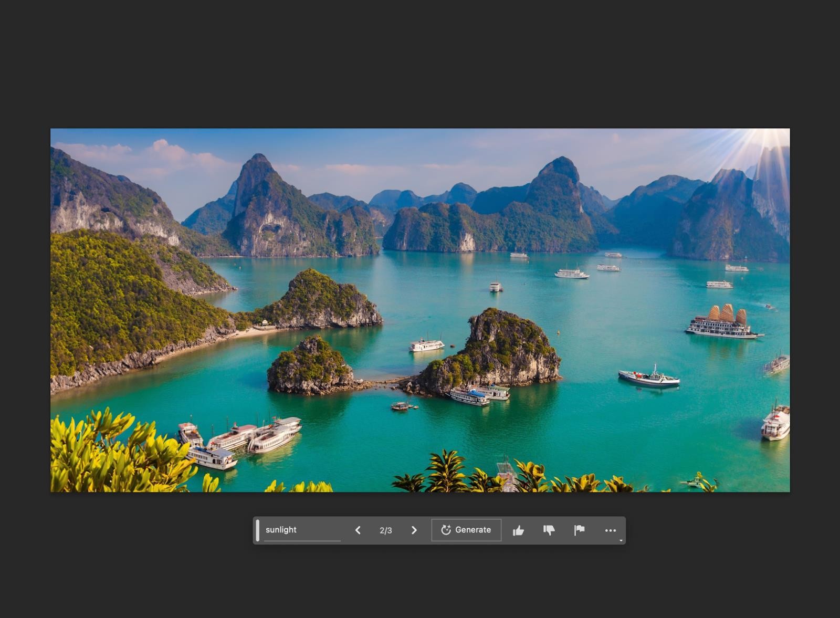
Task: Click the ellipsis icon on the contextual taskbar
Action: pos(611,530)
